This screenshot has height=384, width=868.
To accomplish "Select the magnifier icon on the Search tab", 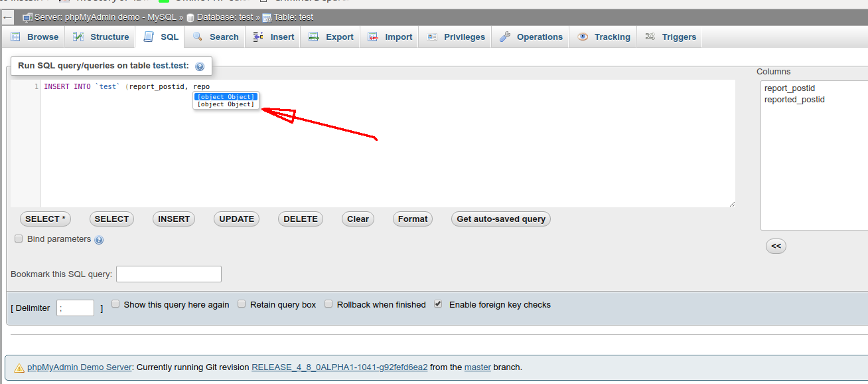I will [197, 37].
